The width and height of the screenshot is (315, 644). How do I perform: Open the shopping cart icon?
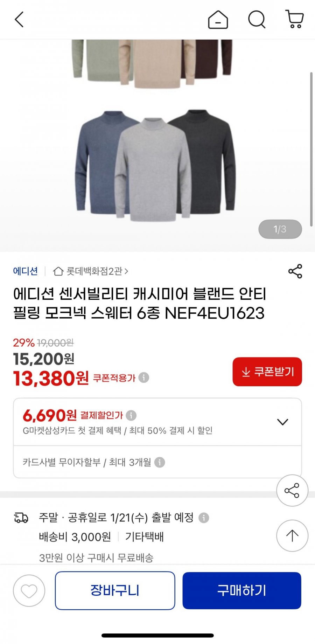(x=294, y=19)
